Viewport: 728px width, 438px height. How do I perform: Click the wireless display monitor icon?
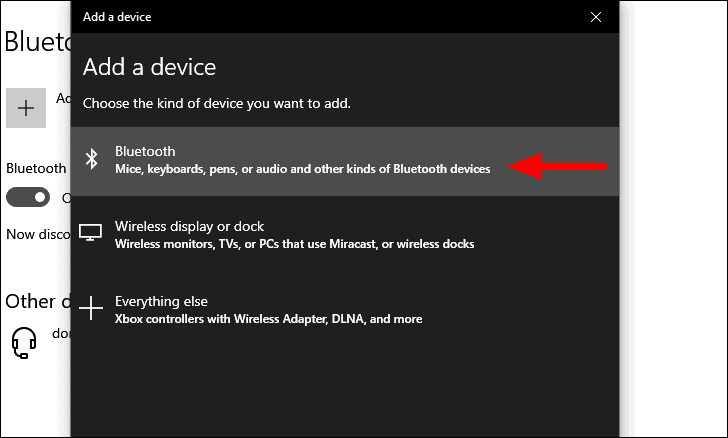[91, 232]
